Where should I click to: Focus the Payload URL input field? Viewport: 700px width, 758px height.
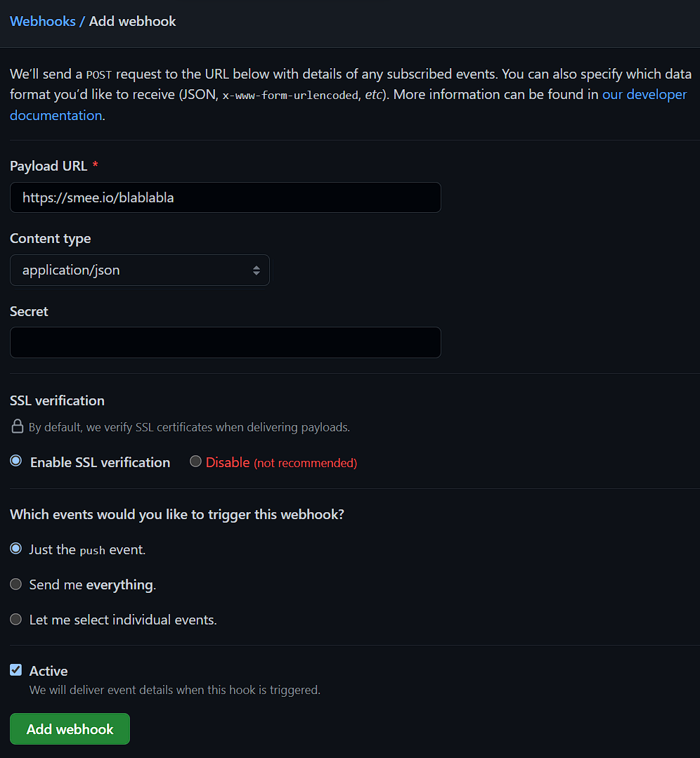point(225,197)
